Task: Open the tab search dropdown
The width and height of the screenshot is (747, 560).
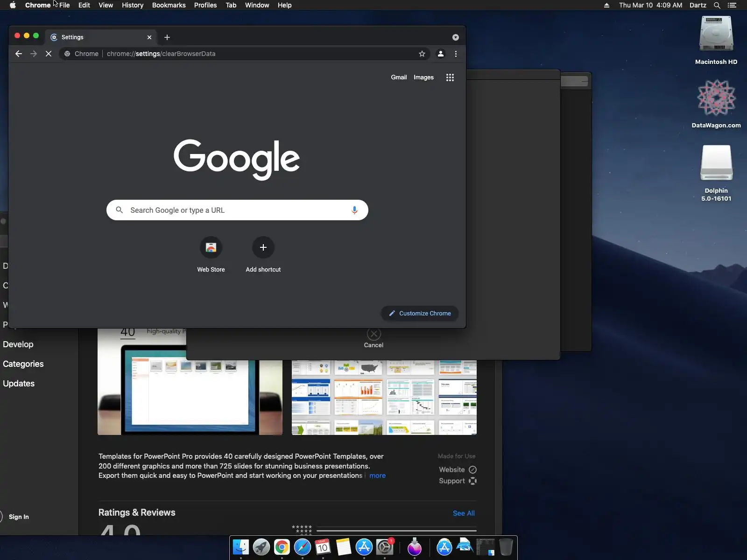Action: pos(456,37)
